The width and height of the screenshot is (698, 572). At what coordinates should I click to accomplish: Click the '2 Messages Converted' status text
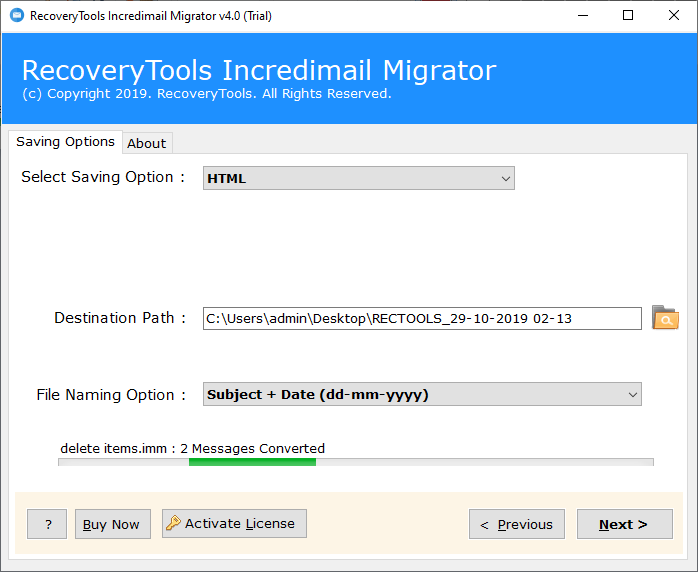(252, 448)
